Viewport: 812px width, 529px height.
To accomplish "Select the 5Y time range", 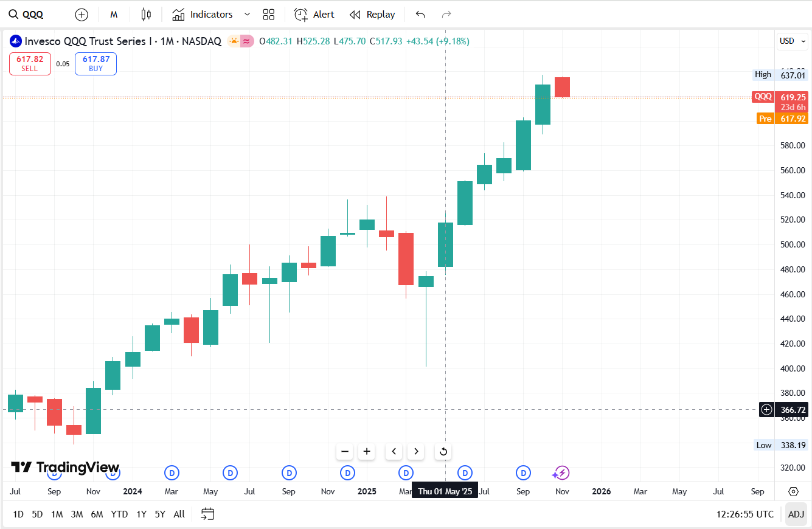I will tap(160, 514).
